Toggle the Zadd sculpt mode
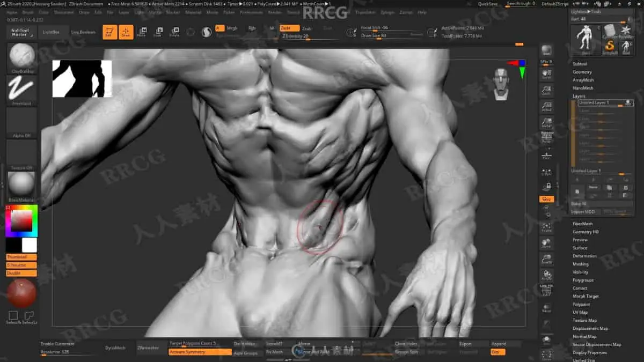Screen dimensions: 644x362 [x=289, y=28]
